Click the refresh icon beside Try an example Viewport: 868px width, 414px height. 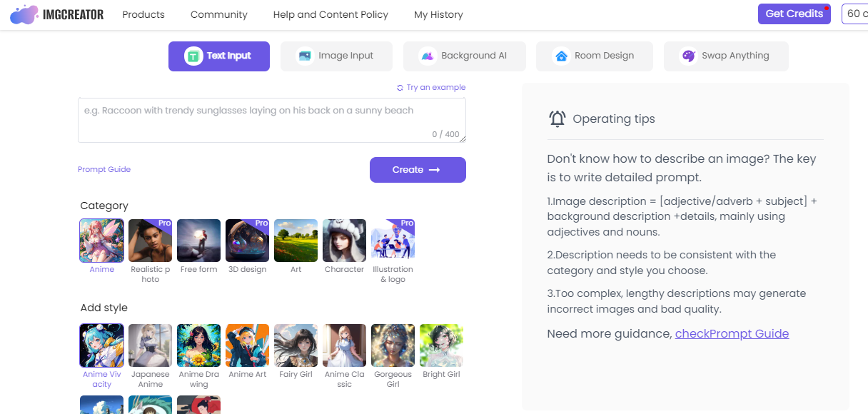click(400, 88)
